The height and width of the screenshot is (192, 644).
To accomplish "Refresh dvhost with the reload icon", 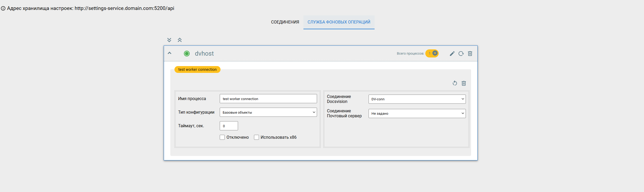I will pyautogui.click(x=461, y=54).
